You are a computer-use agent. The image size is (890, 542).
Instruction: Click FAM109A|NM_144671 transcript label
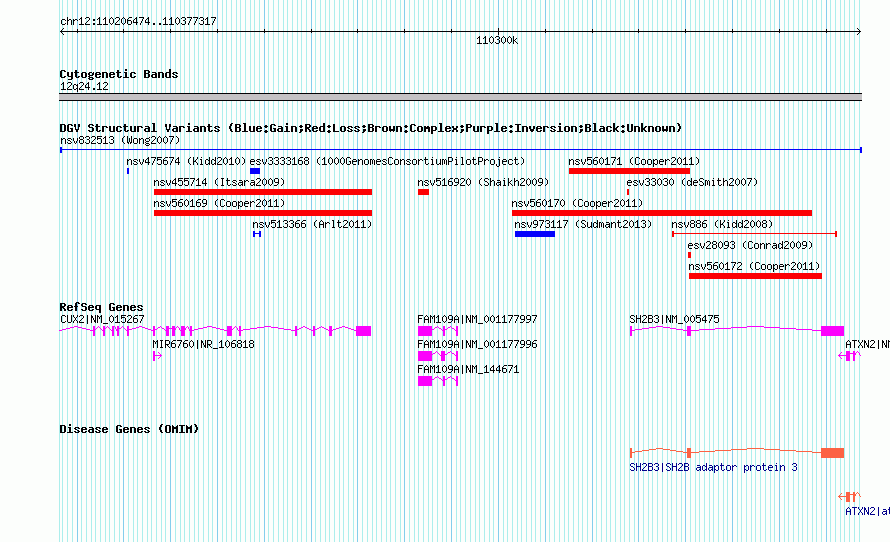coord(468,369)
